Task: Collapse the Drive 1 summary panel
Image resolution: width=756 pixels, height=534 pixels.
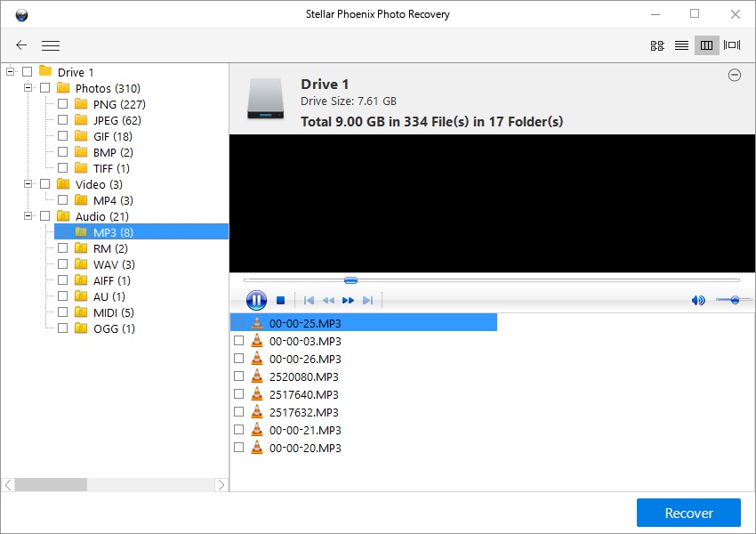Action: (x=735, y=76)
